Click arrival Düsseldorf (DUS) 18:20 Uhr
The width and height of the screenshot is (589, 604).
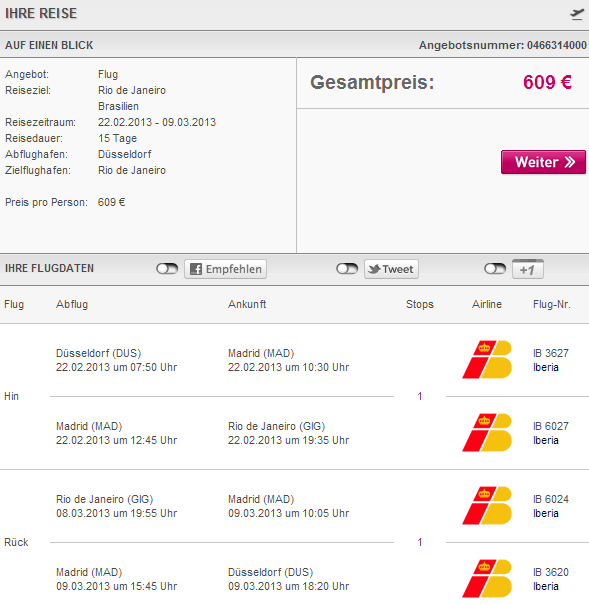tap(289, 579)
